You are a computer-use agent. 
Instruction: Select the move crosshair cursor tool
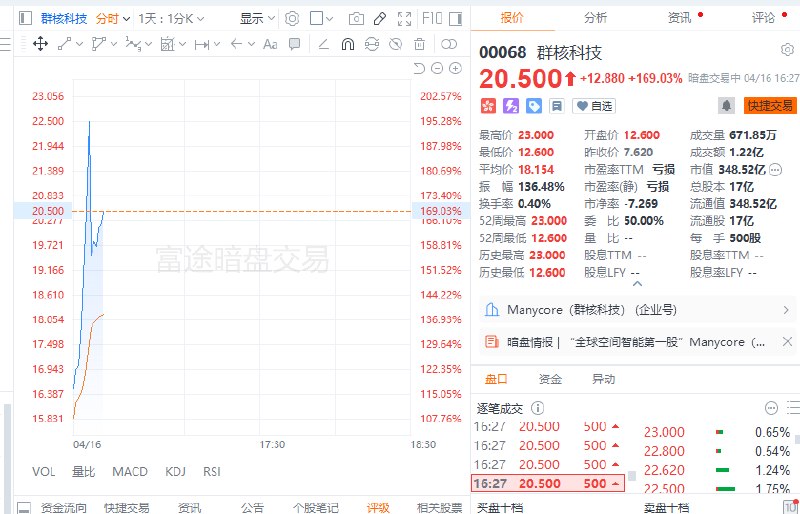[x=40, y=44]
